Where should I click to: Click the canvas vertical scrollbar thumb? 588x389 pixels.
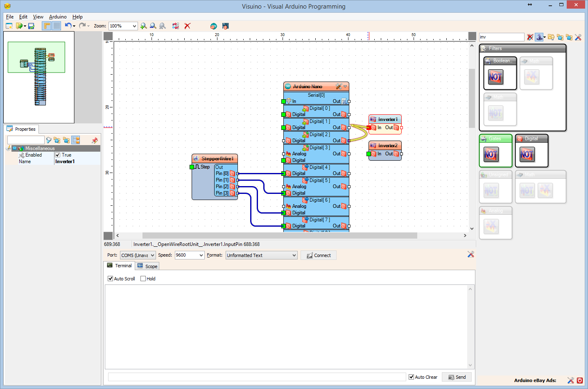(472, 98)
